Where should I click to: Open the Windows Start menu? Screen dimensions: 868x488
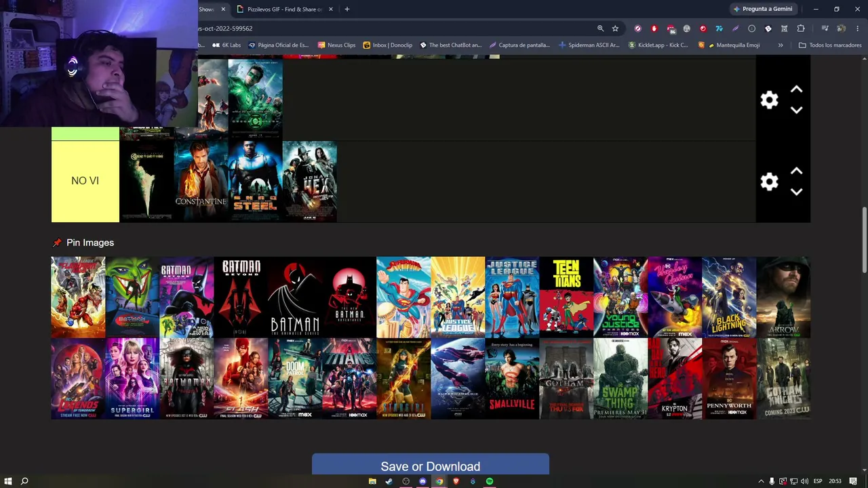click(x=8, y=481)
